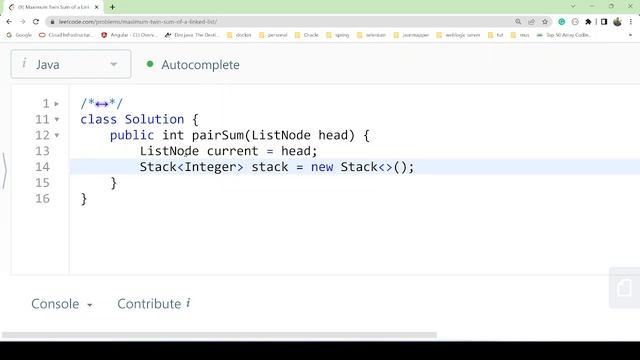Open the docker bookmarks folder
640x360 pixels.
coord(239,35)
